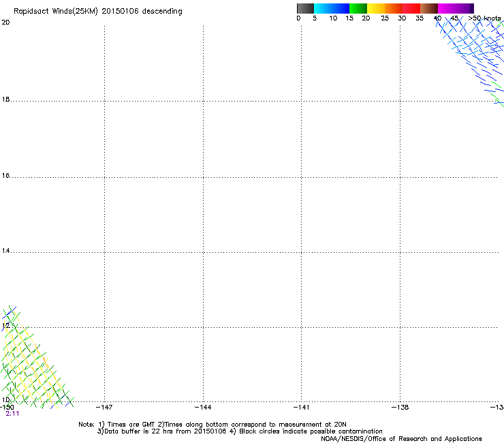Click the NOAA/NESDIS/Office of Research and Applications credit

(401, 439)
